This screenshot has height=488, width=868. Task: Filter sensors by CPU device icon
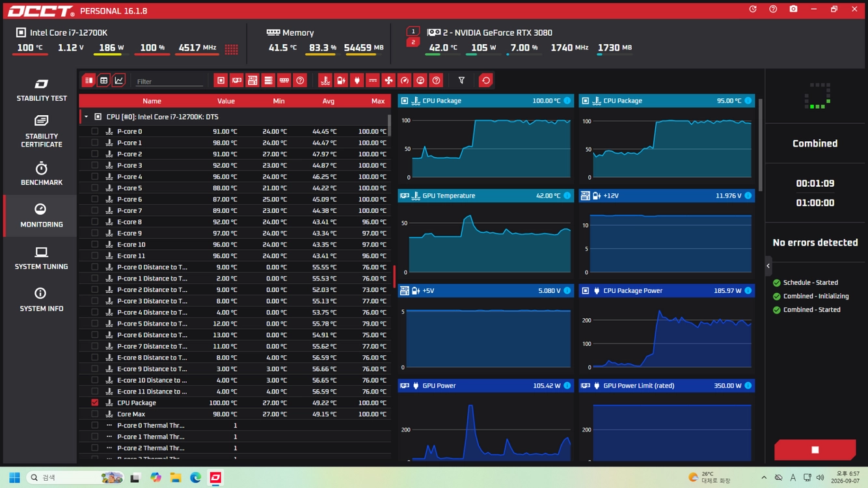click(x=221, y=81)
